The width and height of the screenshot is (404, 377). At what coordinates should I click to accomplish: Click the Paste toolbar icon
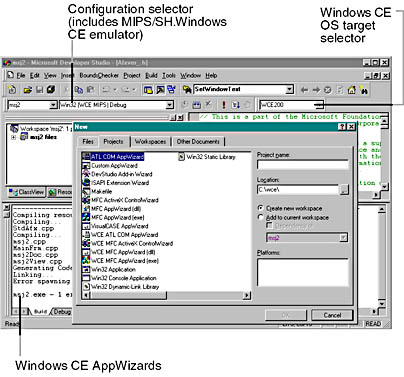[90, 90]
